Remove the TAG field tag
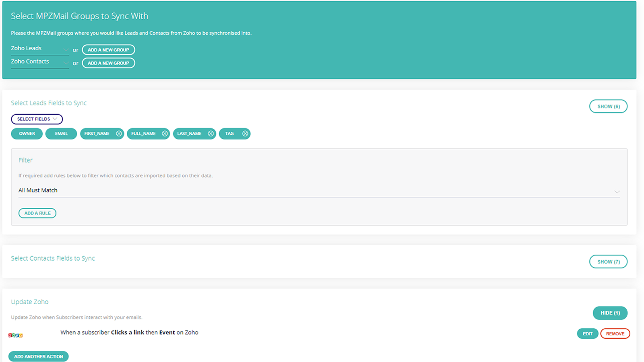Image resolution: width=644 pixels, height=362 pixels. point(245,134)
